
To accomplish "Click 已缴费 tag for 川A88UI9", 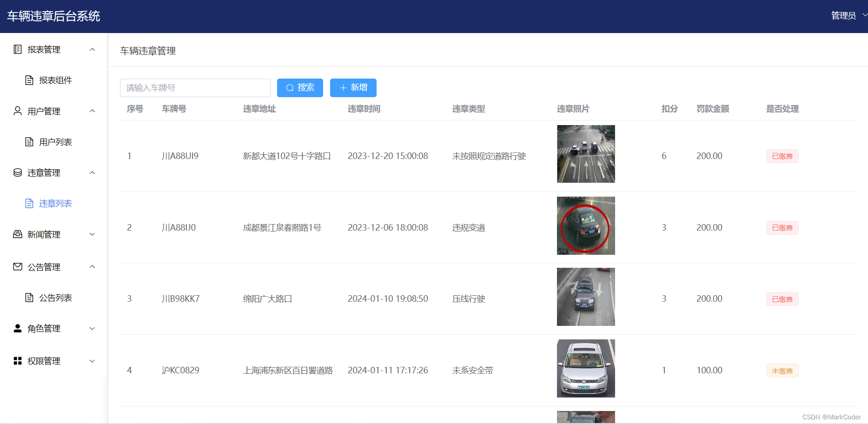I will click(x=782, y=156).
